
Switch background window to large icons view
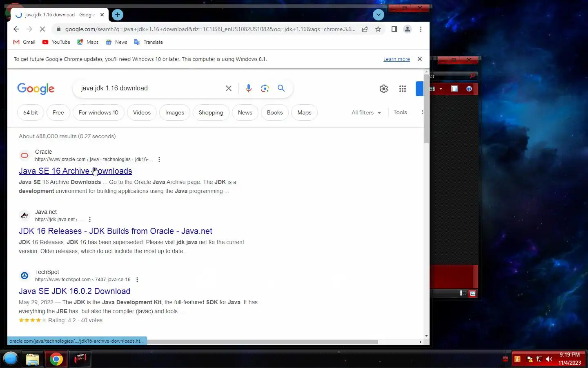point(472,293)
